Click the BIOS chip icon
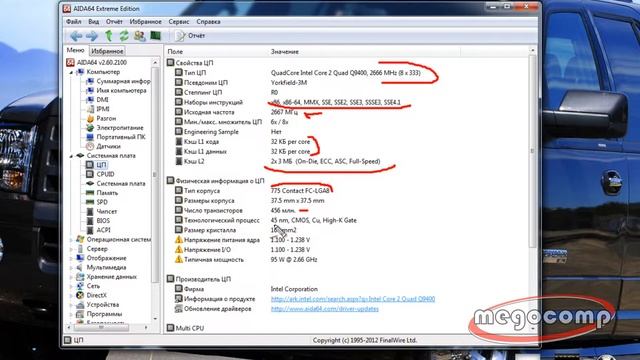Viewport: 640px width, 360px height. (x=90, y=221)
